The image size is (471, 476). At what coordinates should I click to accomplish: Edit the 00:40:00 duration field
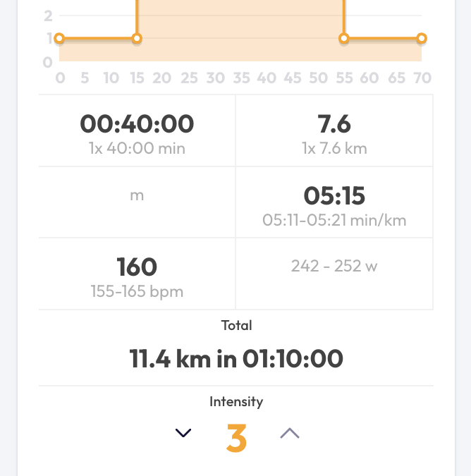pos(137,124)
